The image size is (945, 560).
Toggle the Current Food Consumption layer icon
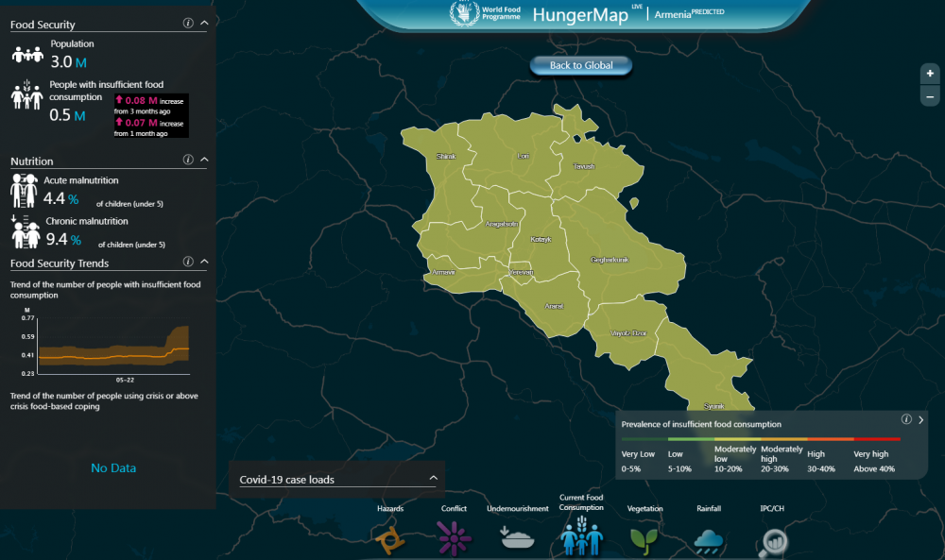pyautogui.click(x=581, y=538)
